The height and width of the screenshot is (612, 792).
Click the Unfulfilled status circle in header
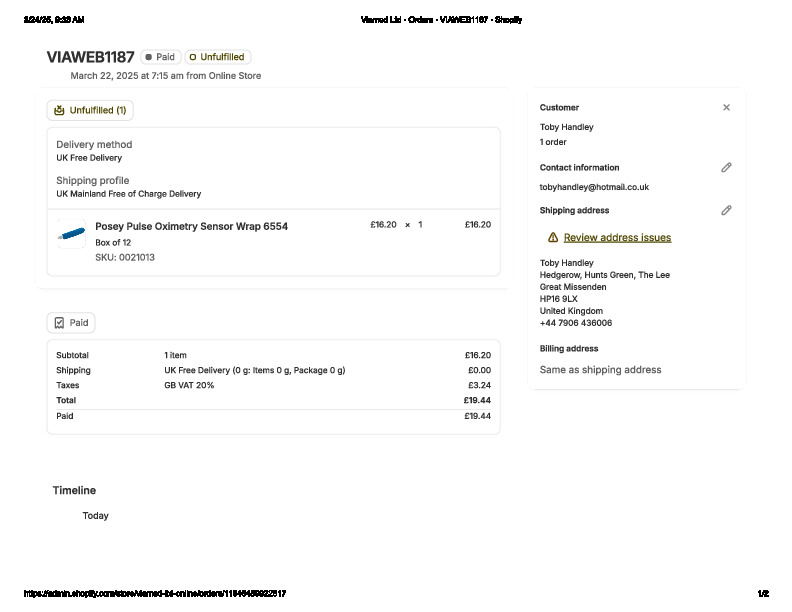(x=193, y=57)
